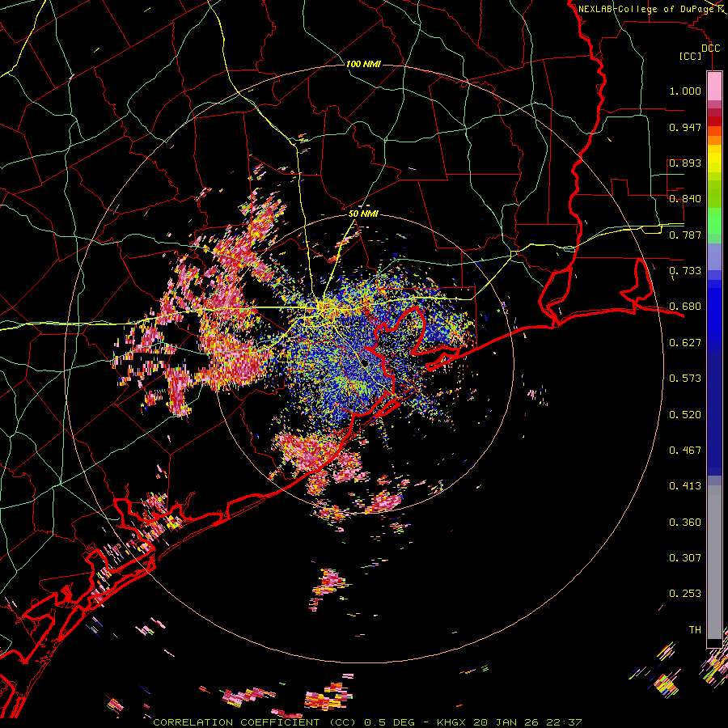
Task: Click the 0.360 scale value
Action: 685,523
